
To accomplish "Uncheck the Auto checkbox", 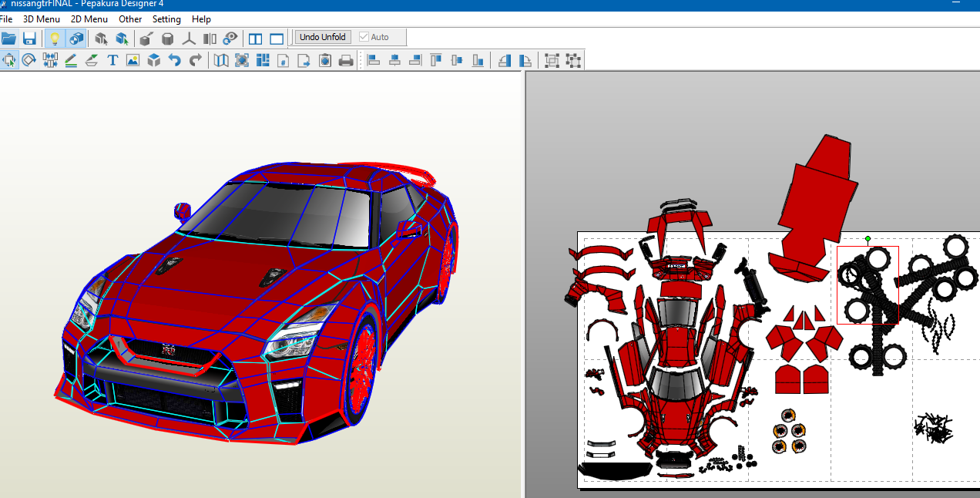I will 364,36.
